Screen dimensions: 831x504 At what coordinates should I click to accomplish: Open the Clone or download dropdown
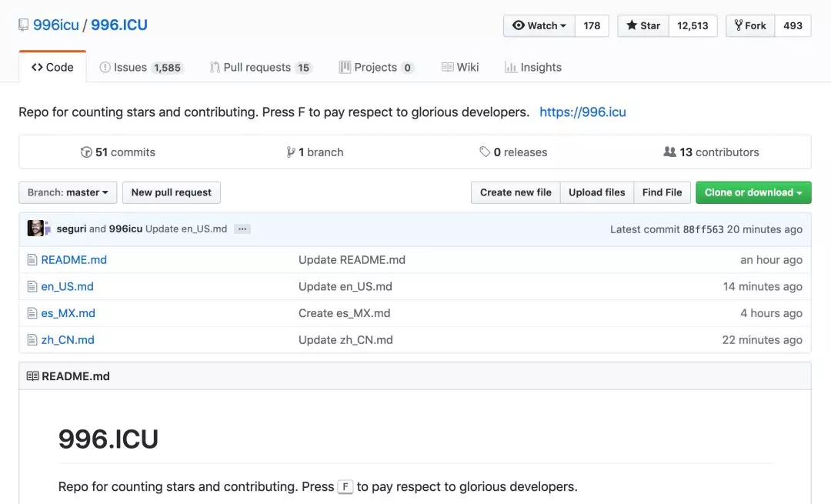pyautogui.click(x=753, y=192)
